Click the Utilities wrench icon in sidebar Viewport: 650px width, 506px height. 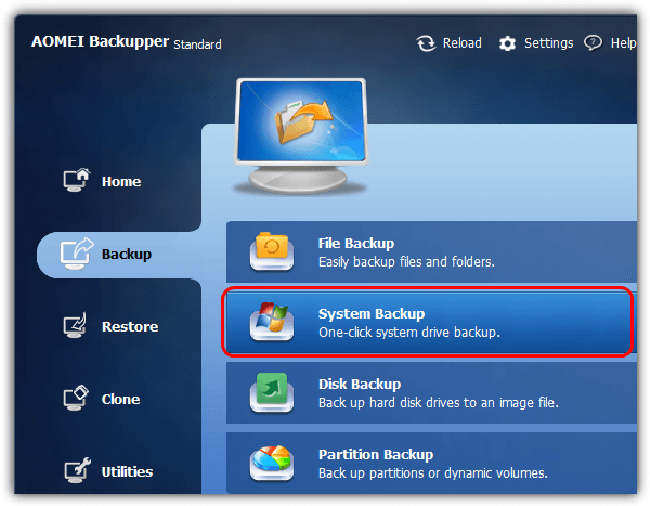click(78, 470)
